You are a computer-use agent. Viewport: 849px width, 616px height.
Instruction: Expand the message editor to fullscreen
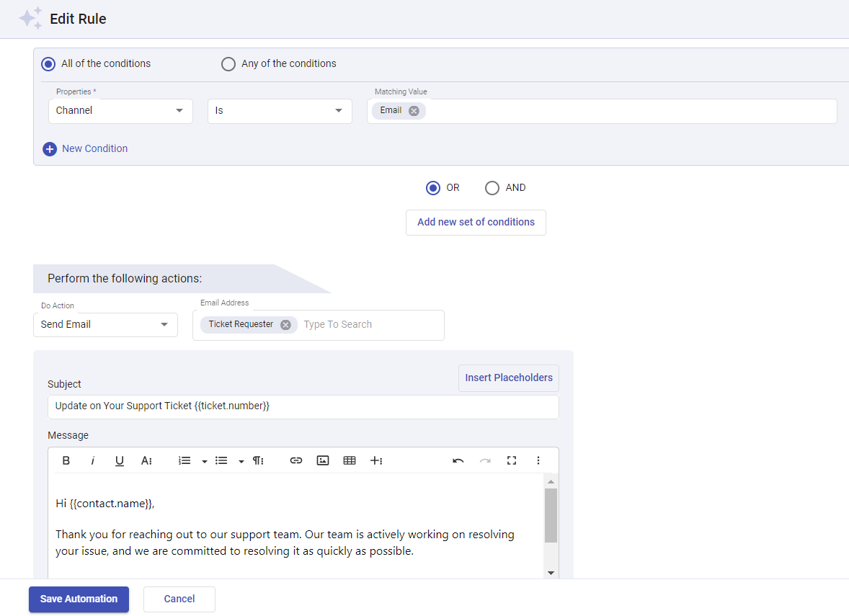(512, 460)
